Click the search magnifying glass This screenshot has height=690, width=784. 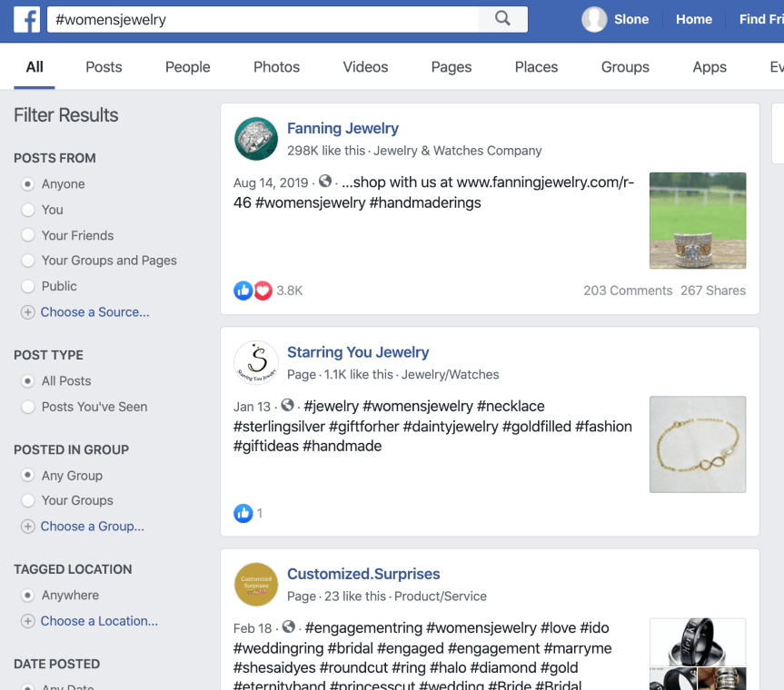502,18
